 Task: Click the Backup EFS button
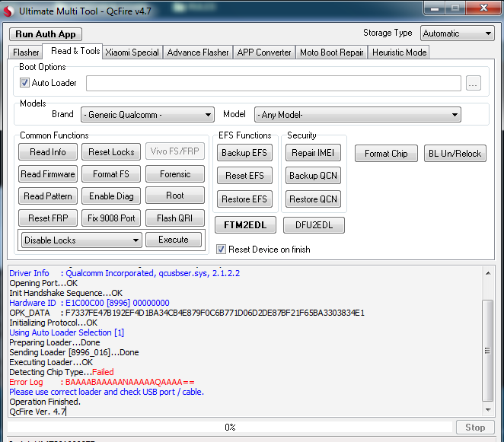(244, 153)
